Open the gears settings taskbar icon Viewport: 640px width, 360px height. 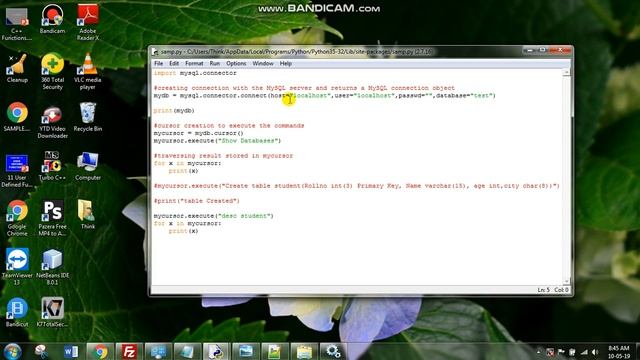click(x=333, y=351)
